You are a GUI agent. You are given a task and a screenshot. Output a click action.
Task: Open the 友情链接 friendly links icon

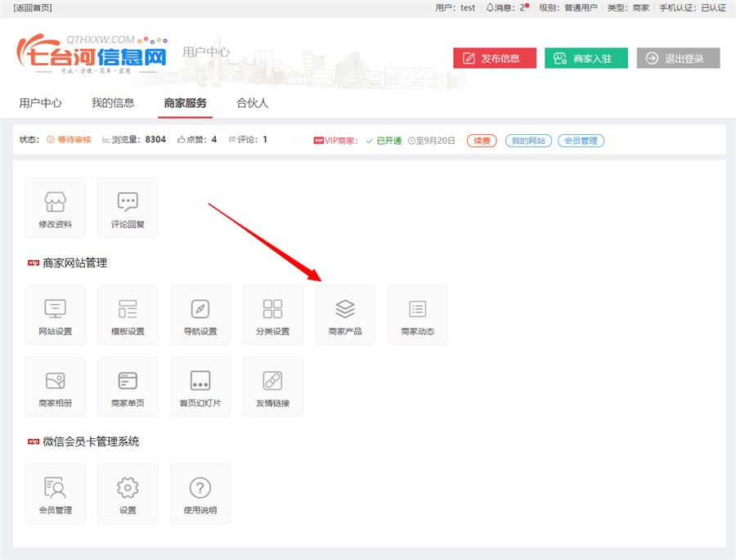[272, 386]
